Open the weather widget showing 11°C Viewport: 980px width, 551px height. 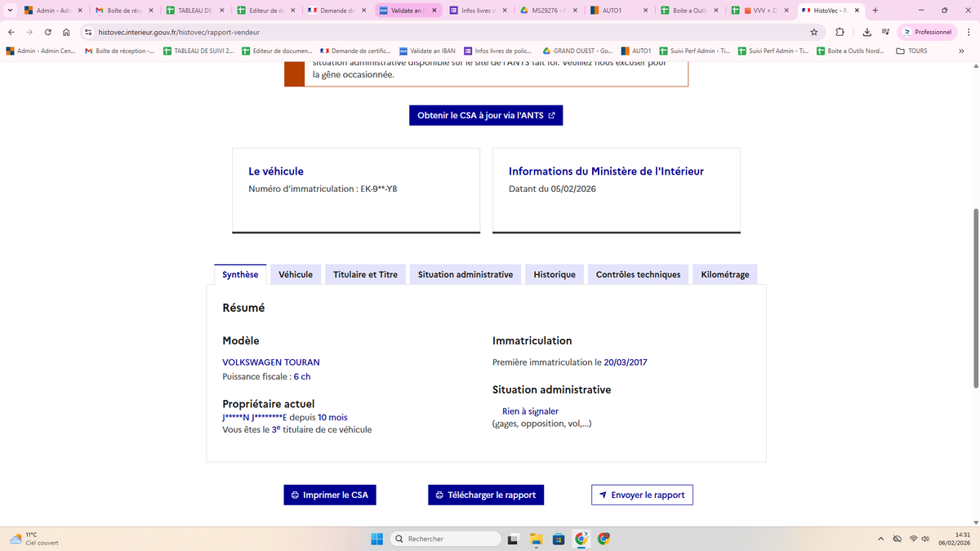(34, 539)
